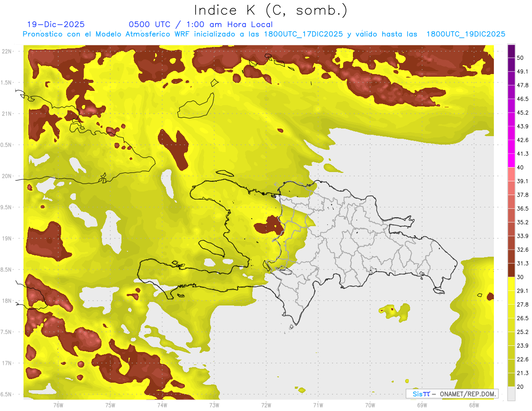Screen dimensions: 532x411
Task: Pick the dark purple swatch above 50
Action: tap(511, 51)
